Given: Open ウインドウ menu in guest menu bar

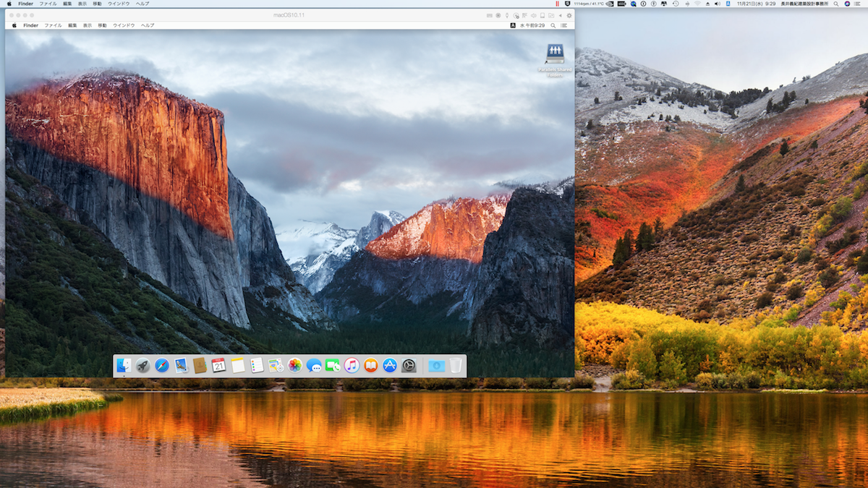Looking at the screenshot, I should 124,25.
